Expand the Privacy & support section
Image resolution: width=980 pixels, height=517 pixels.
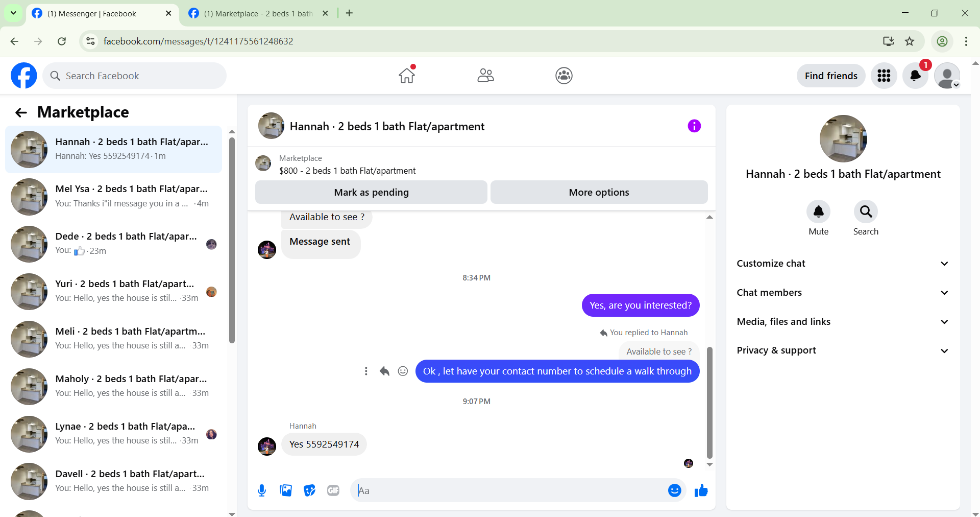843,350
